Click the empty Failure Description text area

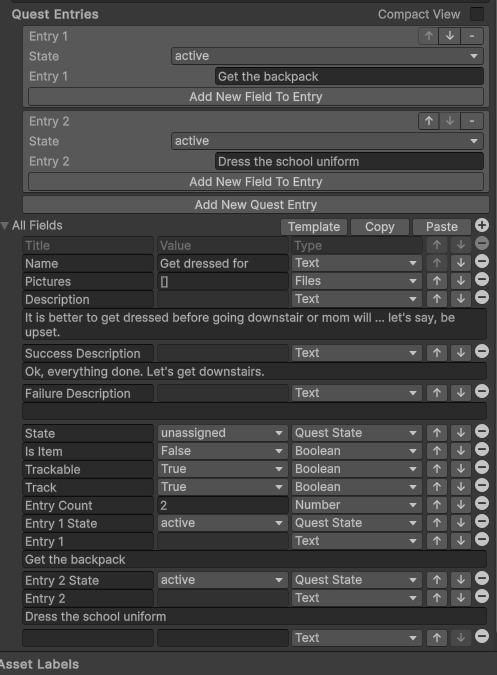point(255,411)
